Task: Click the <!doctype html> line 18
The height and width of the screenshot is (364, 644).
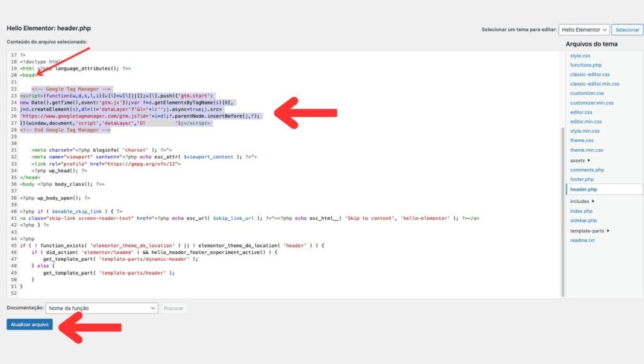Action: pos(40,62)
